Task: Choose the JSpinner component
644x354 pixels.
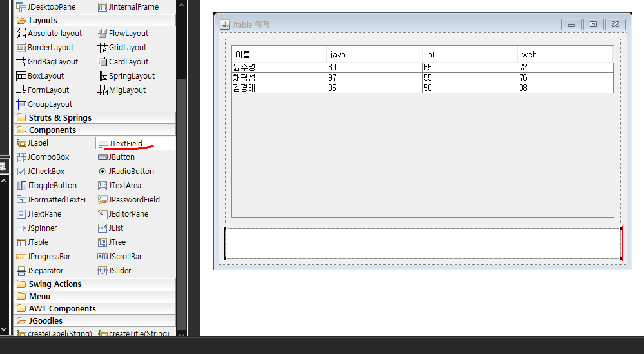Action: 36,228
